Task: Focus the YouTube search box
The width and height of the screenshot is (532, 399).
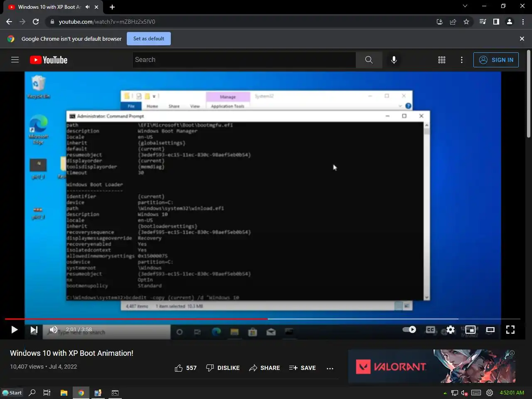Action: pyautogui.click(x=244, y=60)
